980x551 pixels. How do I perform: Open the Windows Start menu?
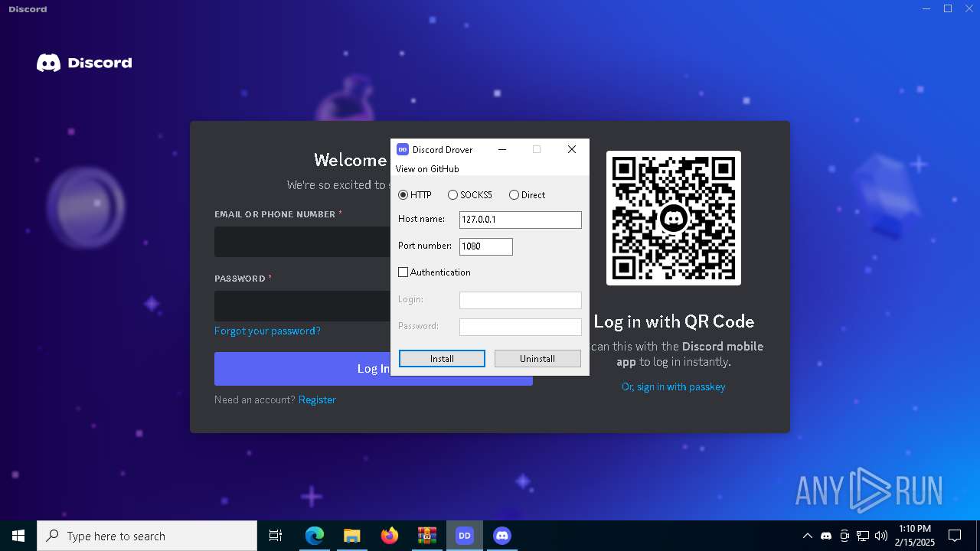click(x=18, y=536)
